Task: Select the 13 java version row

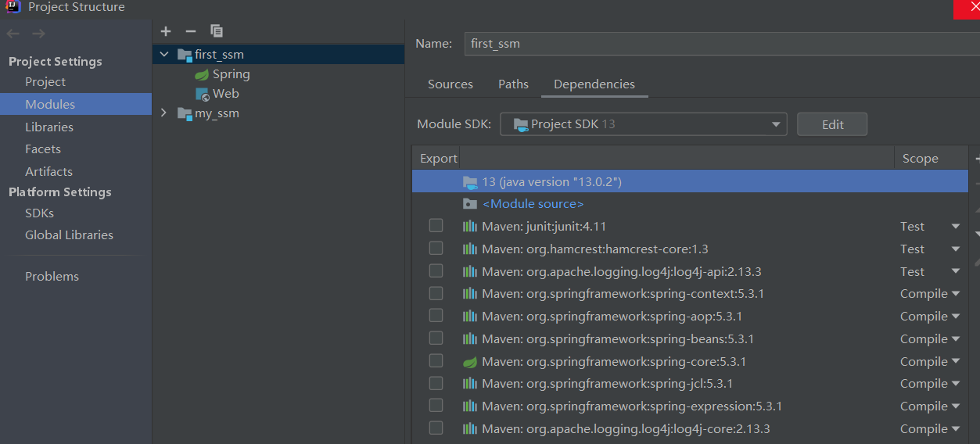Action: [x=691, y=182]
